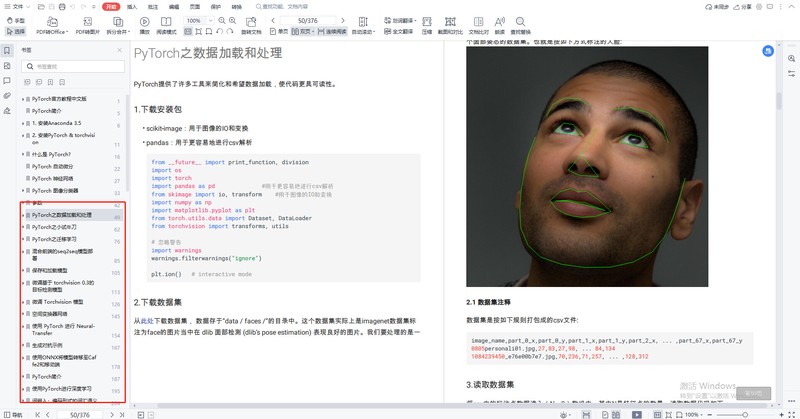Zoom out with the minus magnifier
The height and width of the screenshot is (419, 800).
coord(222,20)
